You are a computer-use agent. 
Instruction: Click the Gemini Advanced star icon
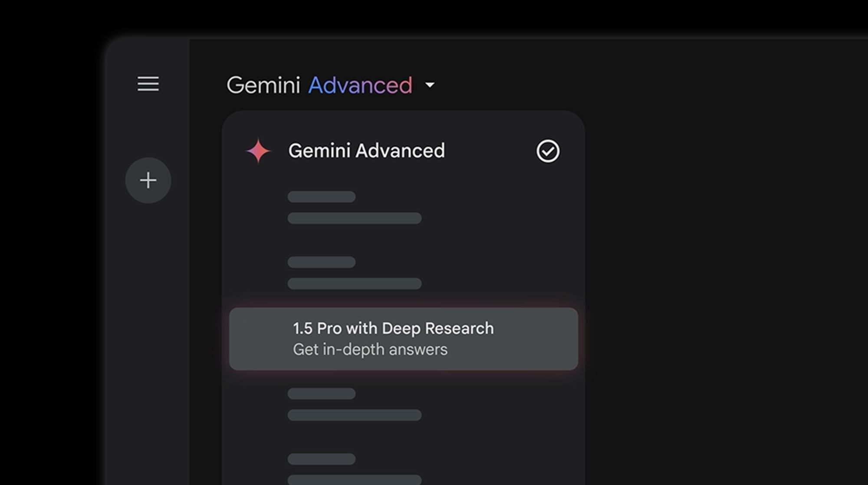coord(257,150)
